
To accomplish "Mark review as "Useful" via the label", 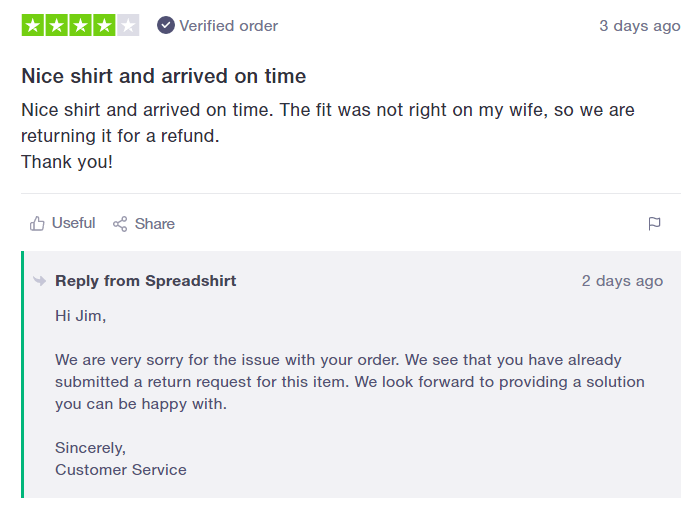I will pos(74,223).
